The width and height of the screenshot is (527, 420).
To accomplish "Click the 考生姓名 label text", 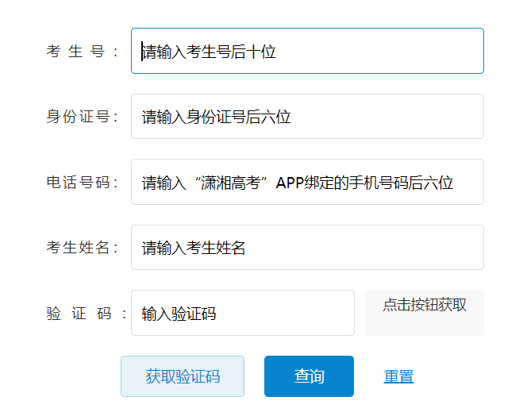I will coord(82,248).
